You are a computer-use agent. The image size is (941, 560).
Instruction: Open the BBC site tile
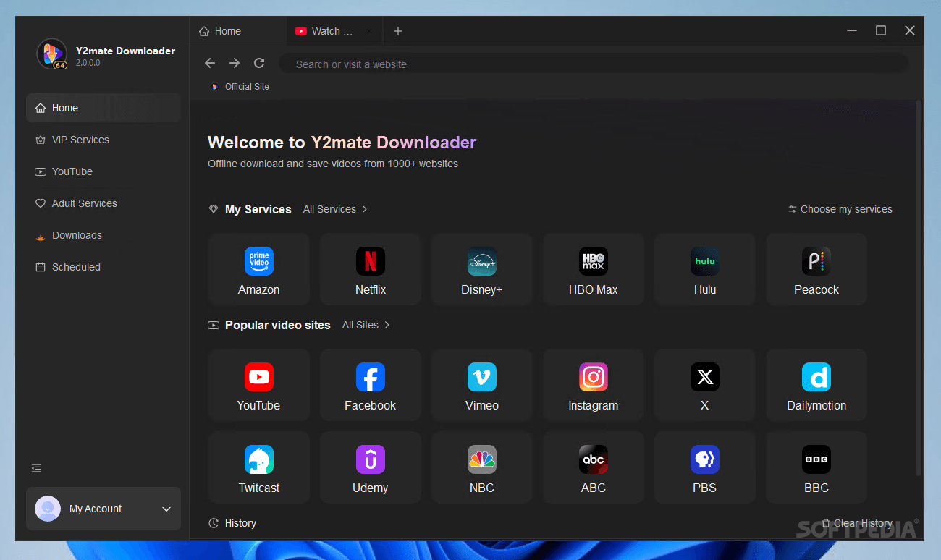[816, 467]
